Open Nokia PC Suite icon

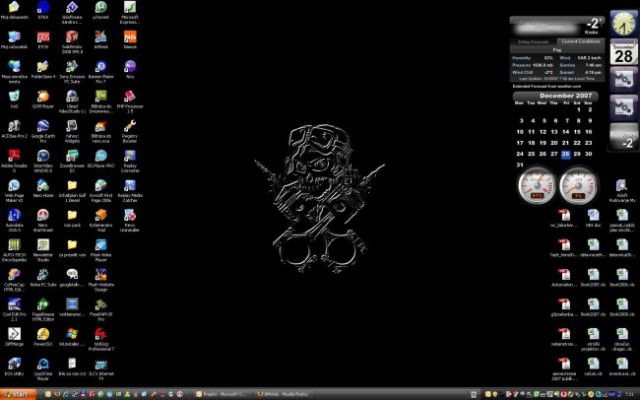(43, 278)
